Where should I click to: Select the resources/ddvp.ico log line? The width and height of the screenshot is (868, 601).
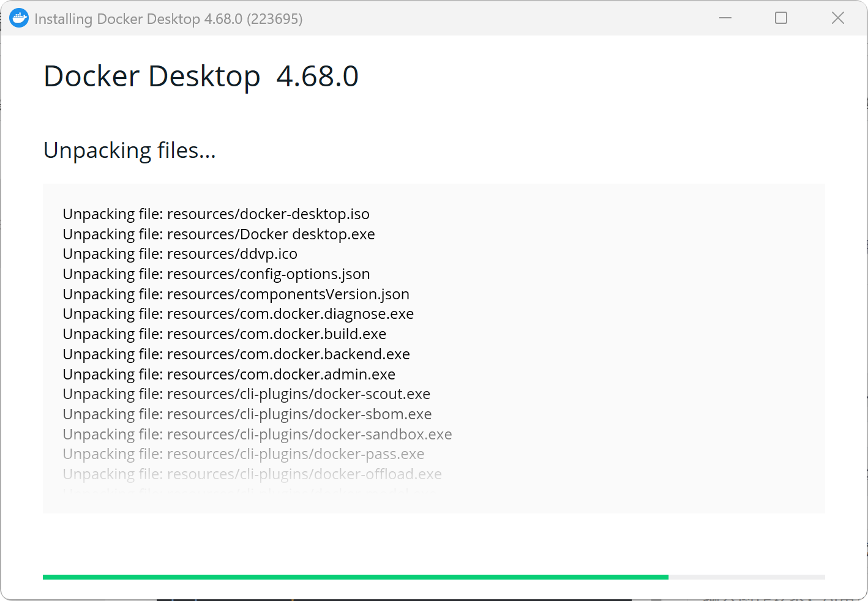tap(180, 254)
